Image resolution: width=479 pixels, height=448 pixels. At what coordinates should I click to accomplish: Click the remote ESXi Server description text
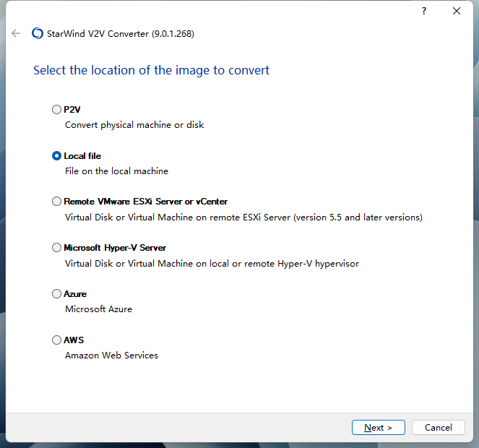243,217
